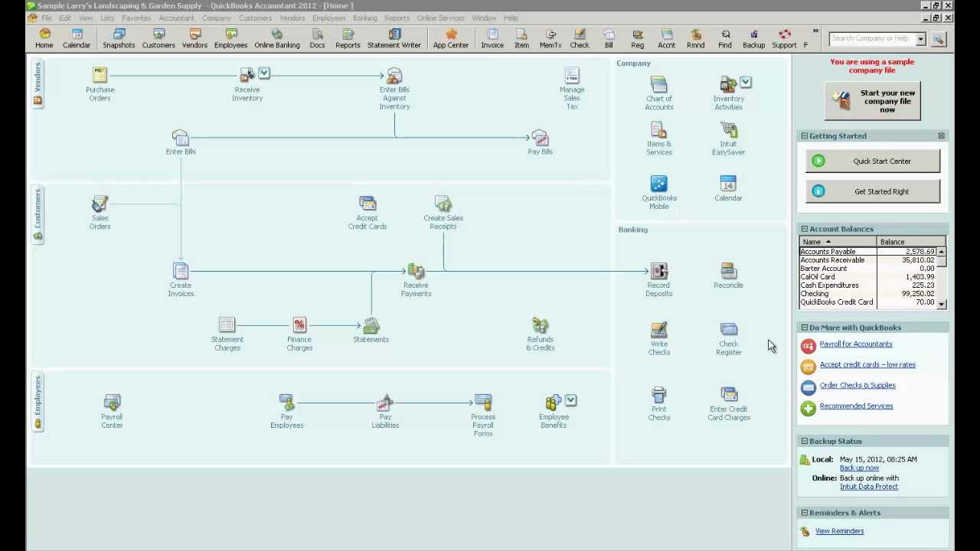Open Enter Bills Against Inventory
This screenshot has height=551, width=980.
(394, 75)
